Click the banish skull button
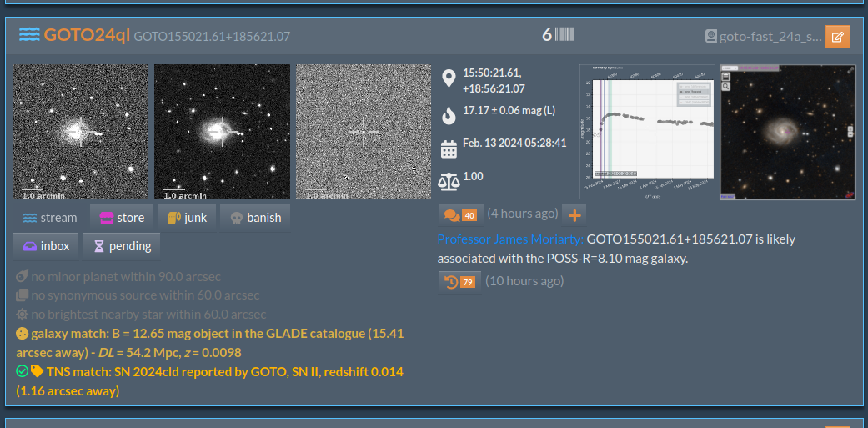The width and height of the screenshot is (868, 428). point(255,218)
